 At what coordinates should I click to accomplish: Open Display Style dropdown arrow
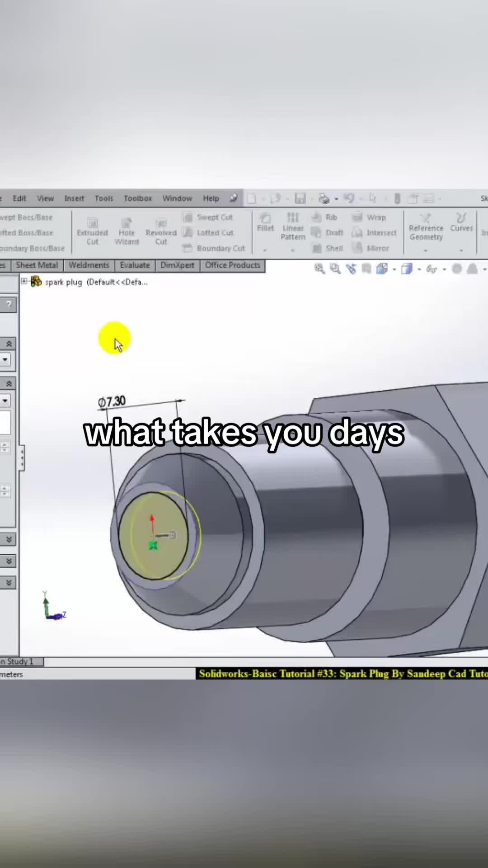pyautogui.click(x=419, y=269)
